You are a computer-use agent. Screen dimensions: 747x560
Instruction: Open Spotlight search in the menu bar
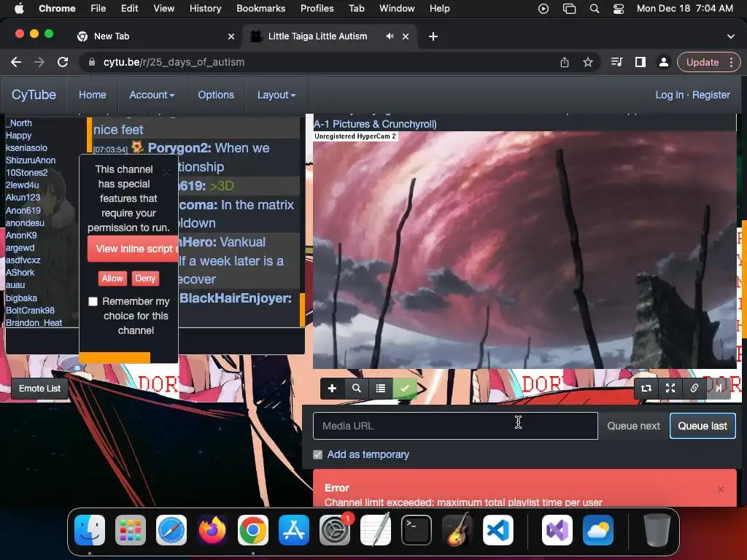pos(594,9)
